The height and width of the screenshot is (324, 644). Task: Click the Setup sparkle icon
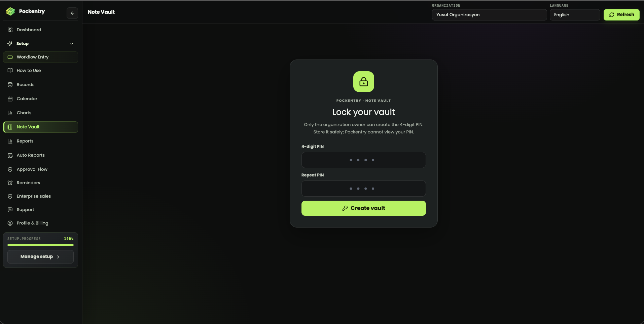(10, 44)
